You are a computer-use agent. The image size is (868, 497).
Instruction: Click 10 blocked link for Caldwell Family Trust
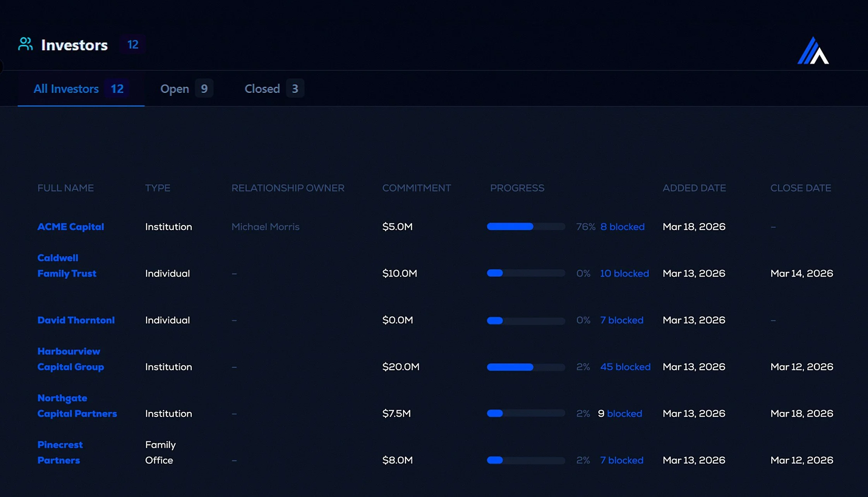(624, 273)
